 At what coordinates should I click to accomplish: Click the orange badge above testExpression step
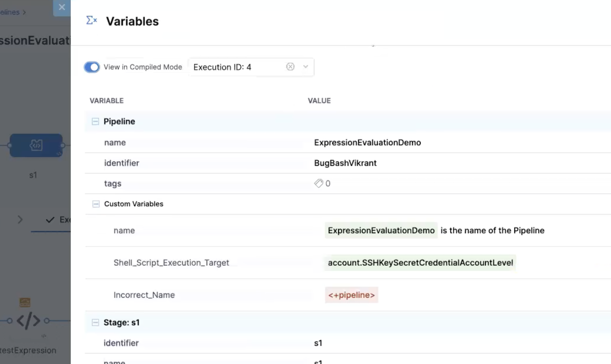click(25, 302)
